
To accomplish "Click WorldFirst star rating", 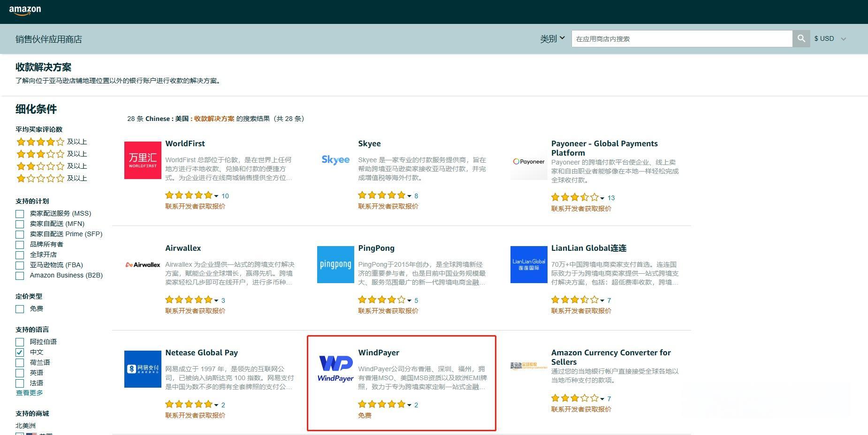I will click(x=189, y=195).
